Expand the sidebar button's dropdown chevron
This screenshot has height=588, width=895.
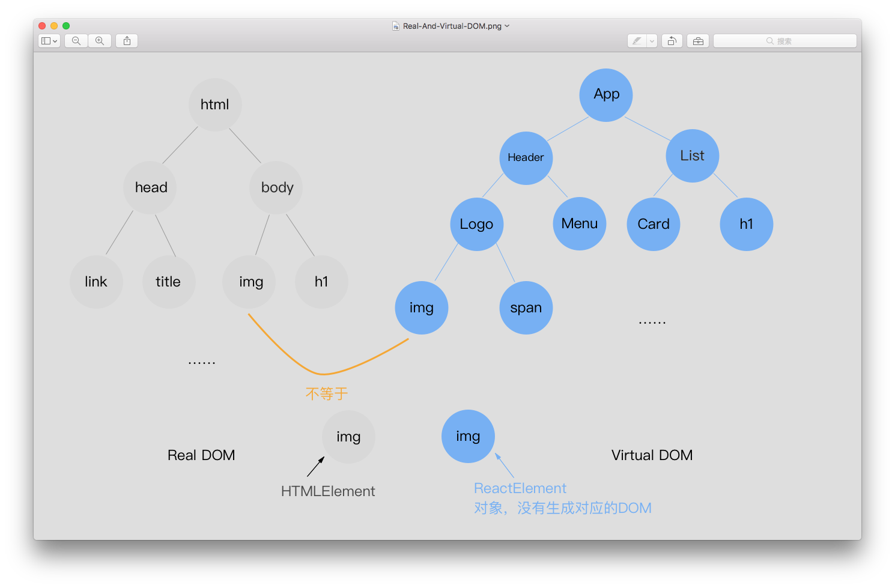pos(54,40)
